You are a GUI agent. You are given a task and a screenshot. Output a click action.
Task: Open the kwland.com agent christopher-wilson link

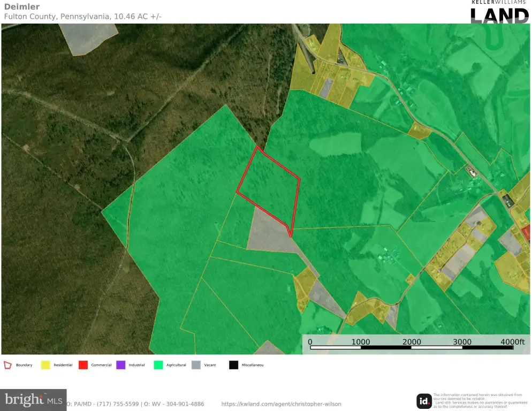click(x=282, y=404)
